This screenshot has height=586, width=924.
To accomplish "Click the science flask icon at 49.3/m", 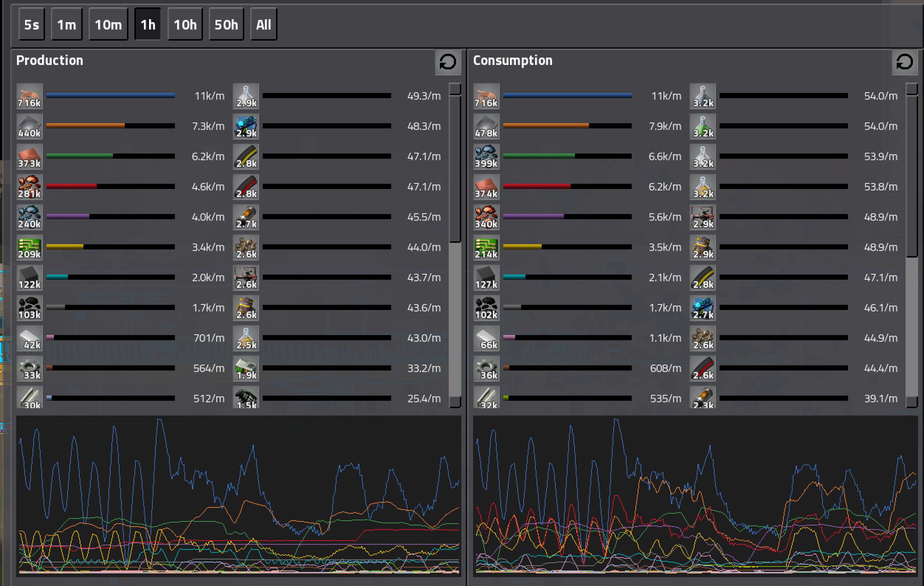I will 246,96.
